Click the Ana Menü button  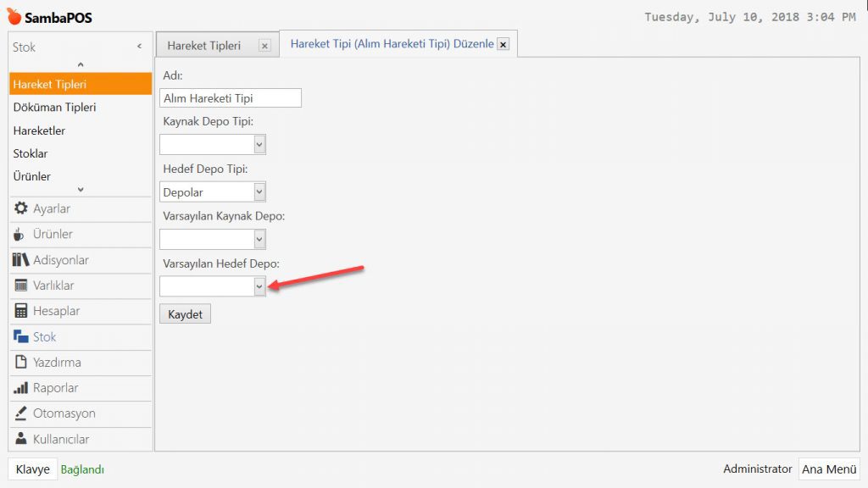click(x=829, y=469)
